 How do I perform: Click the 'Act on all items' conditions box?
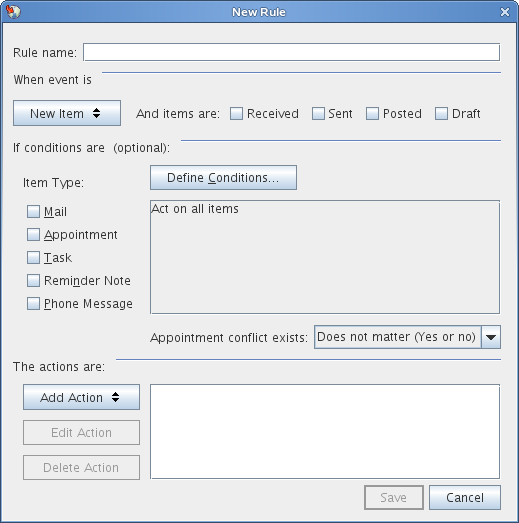point(325,257)
